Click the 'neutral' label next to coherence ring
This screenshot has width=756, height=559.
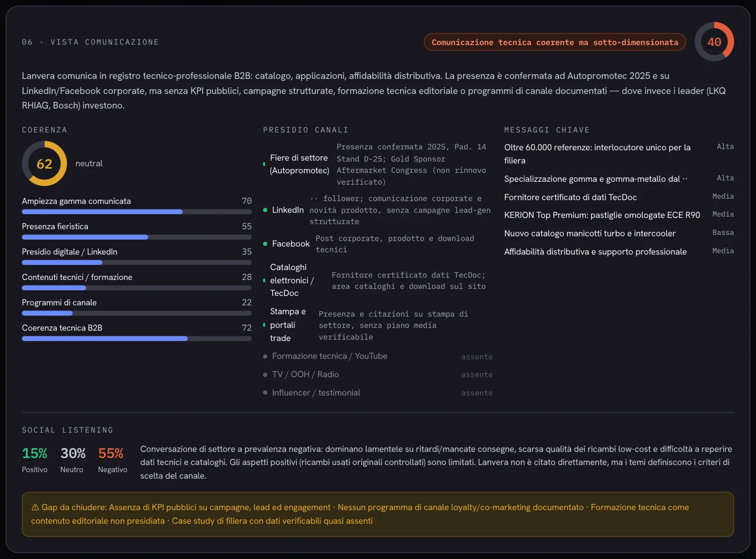click(89, 163)
